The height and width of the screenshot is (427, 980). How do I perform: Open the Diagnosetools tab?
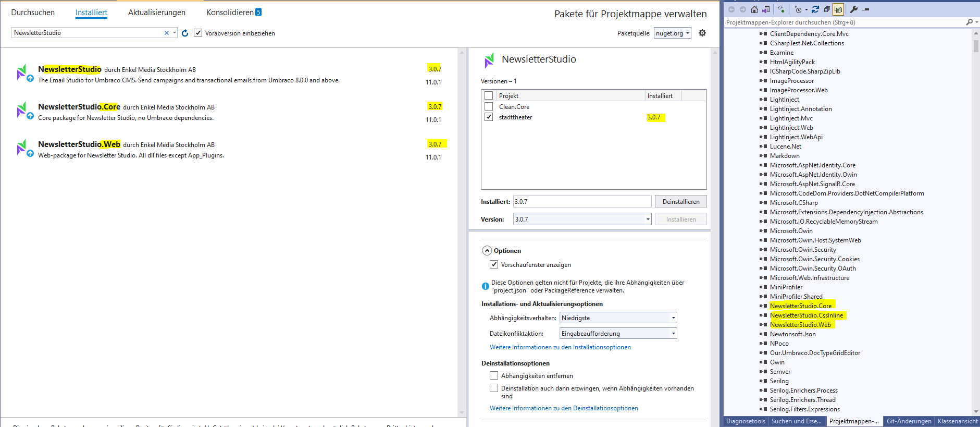(746, 421)
